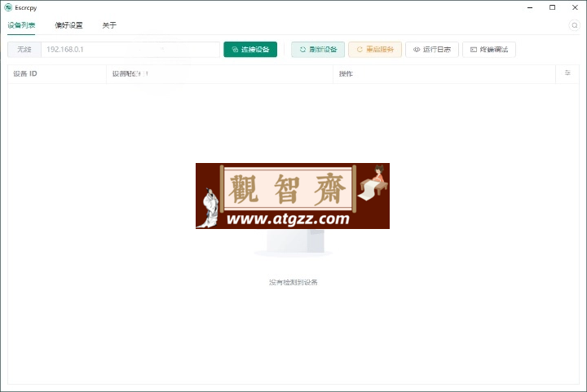Switch to the 设备列表 tab
587x392 pixels.
[x=21, y=25]
